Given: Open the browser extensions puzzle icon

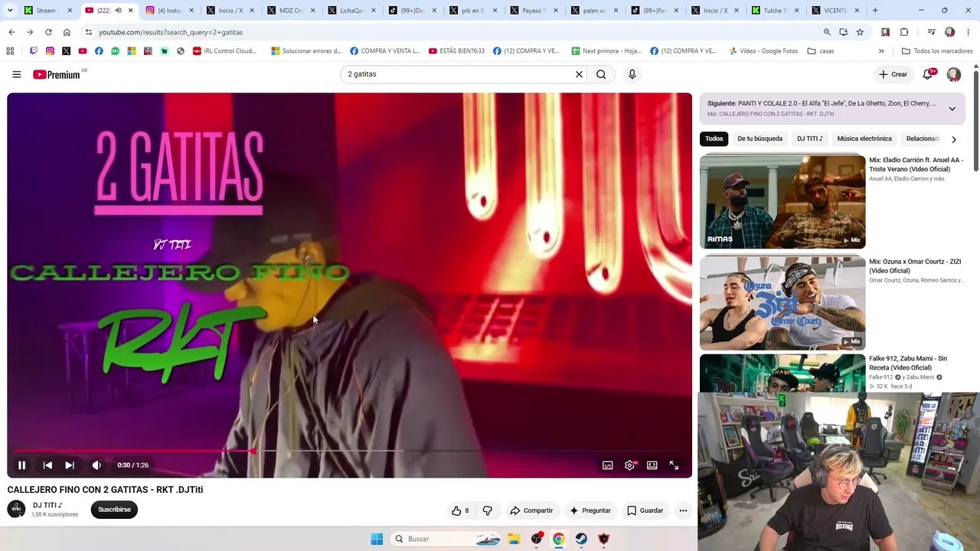Looking at the screenshot, I should [904, 32].
